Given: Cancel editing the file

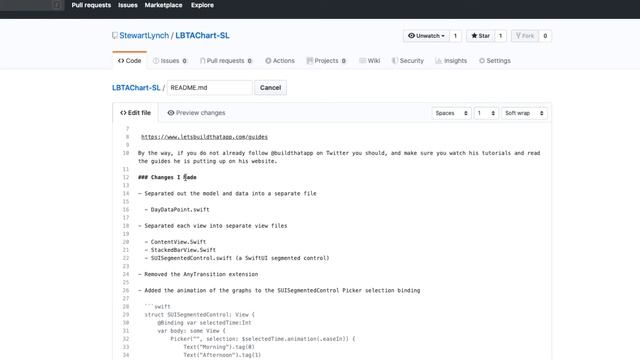Looking at the screenshot, I should (x=270, y=88).
